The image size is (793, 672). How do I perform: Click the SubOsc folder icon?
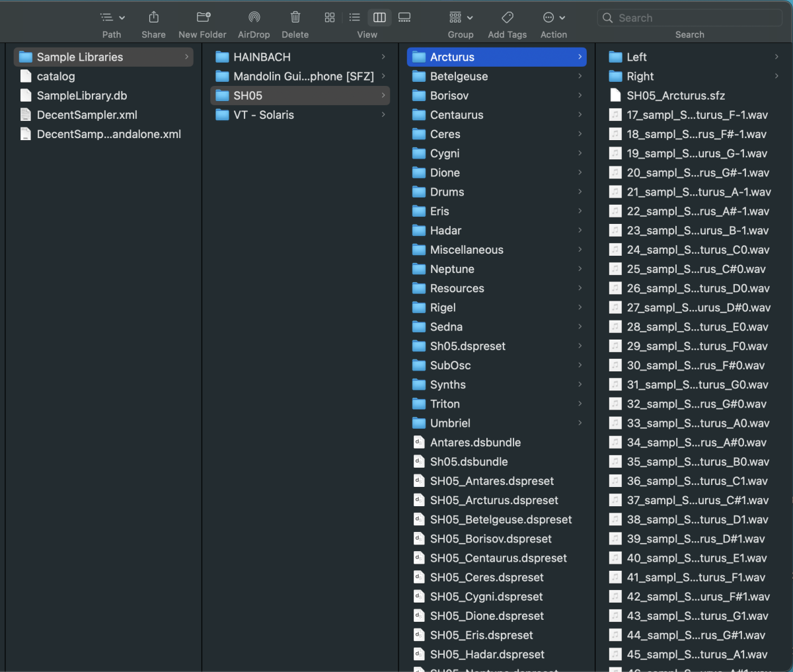pyautogui.click(x=419, y=365)
